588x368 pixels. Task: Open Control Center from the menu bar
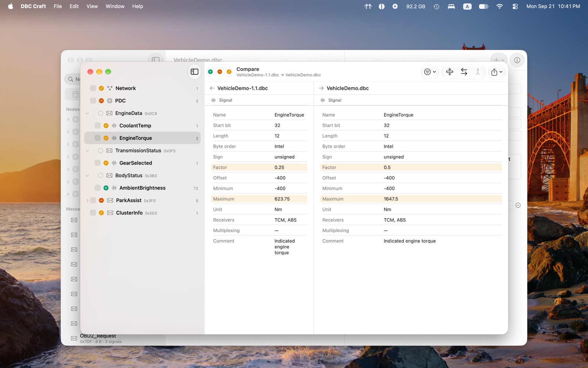[515, 6]
